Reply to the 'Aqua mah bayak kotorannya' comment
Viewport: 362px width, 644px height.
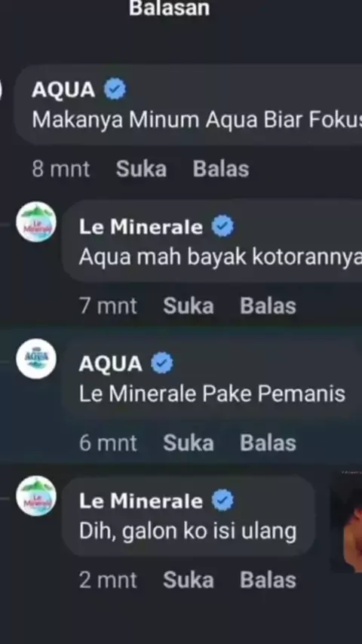(x=268, y=306)
